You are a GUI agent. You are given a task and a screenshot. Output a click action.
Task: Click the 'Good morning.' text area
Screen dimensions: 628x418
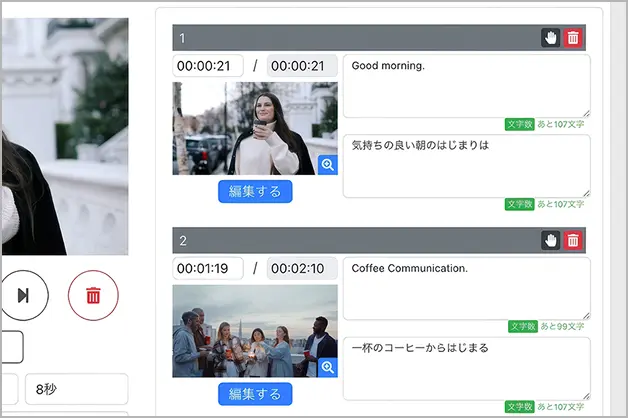pyautogui.click(x=467, y=86)
